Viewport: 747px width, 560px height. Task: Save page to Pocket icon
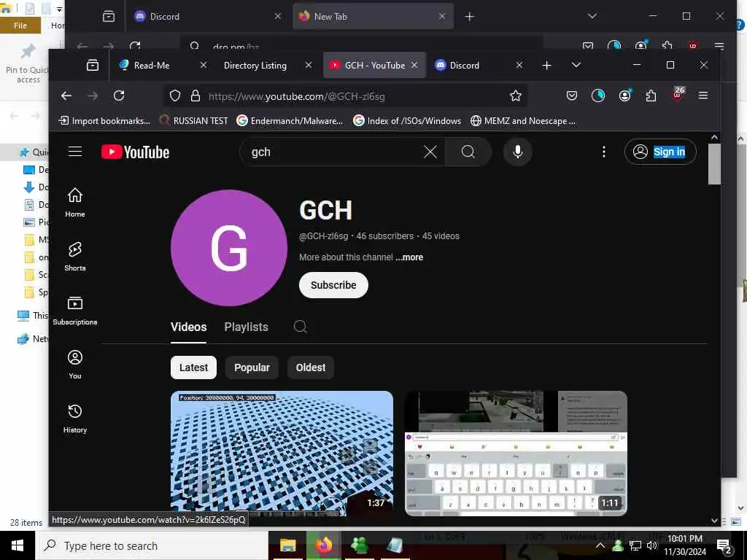(x=572, y=96)
